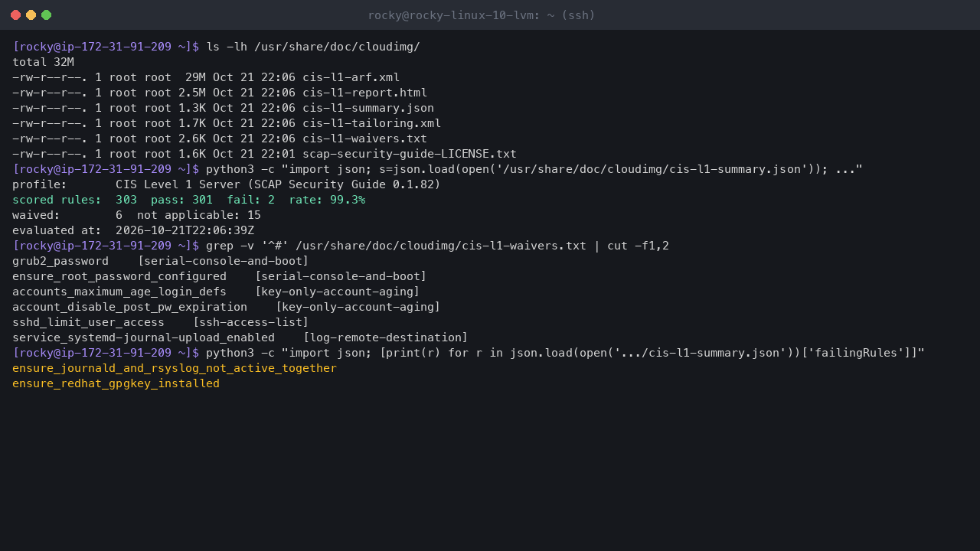Select account_disable_post_pw_expiration rule
Image resolution: width=980 pixels, height=551 pixels.
[129, 307]
